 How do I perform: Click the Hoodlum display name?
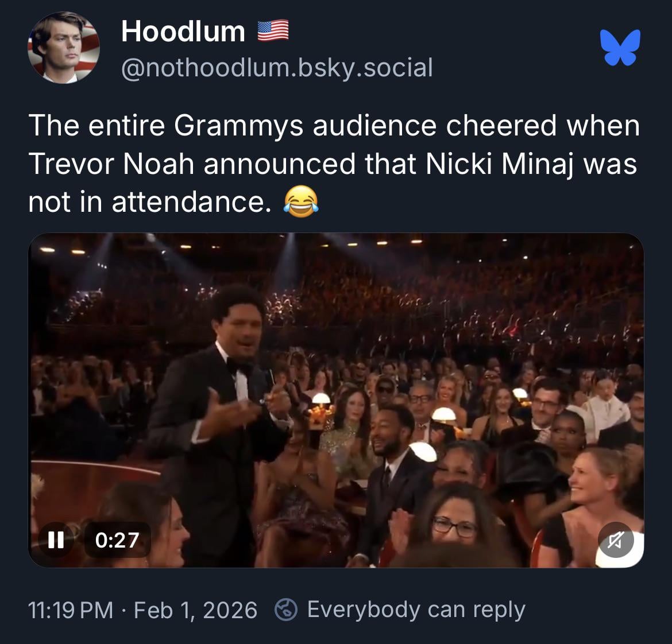pos(183,31)
